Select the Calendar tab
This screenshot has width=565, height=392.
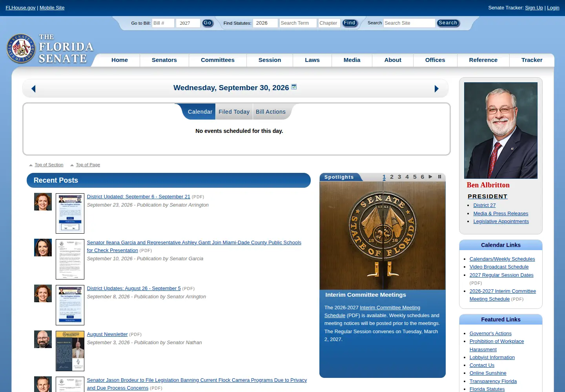[200, 112]
